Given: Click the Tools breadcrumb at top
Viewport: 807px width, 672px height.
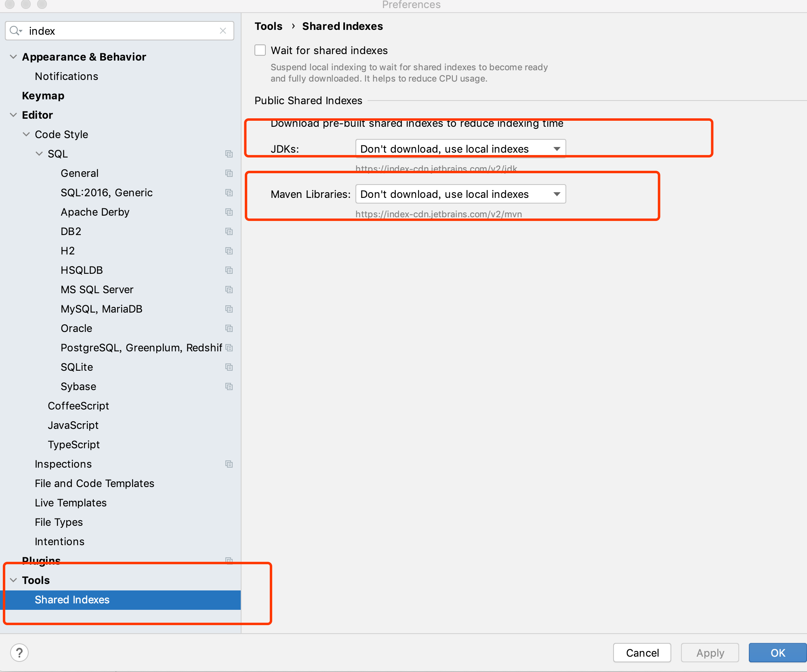Looking at the screenshot, I should pos(269,26).
